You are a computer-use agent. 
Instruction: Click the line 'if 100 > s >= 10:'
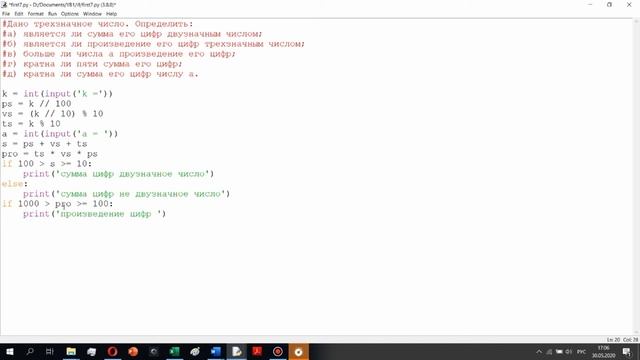point(47,164)
